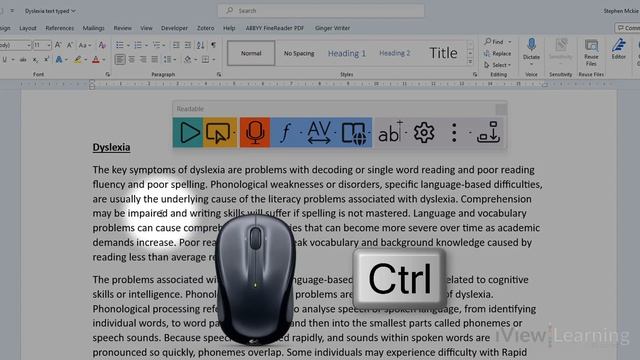This screenshot has height=360, width=640.
Task: Open line spacing options
Action: coord(169,60)
